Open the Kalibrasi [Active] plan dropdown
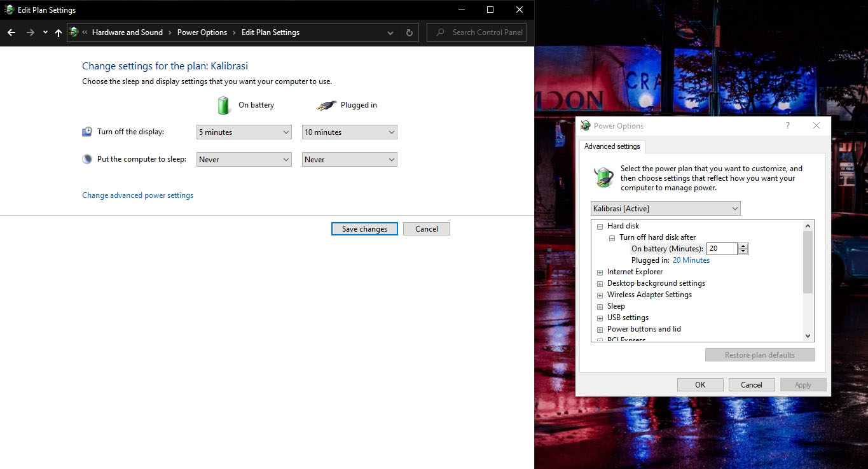 [x=665, y=209]
